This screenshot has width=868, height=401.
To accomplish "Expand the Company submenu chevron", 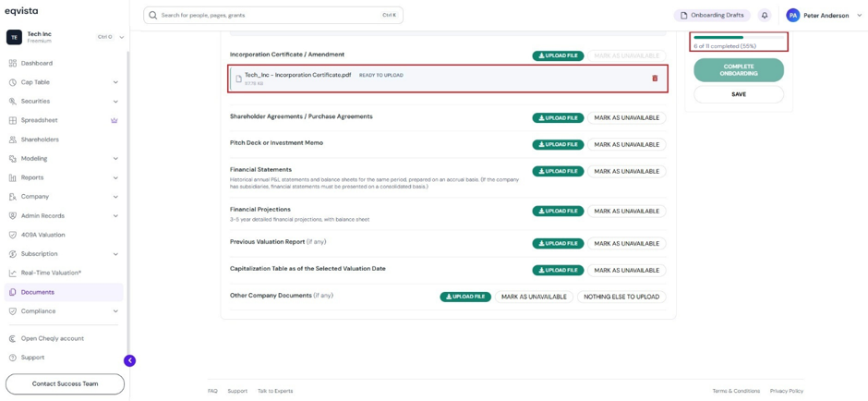I will click(115, 197).
